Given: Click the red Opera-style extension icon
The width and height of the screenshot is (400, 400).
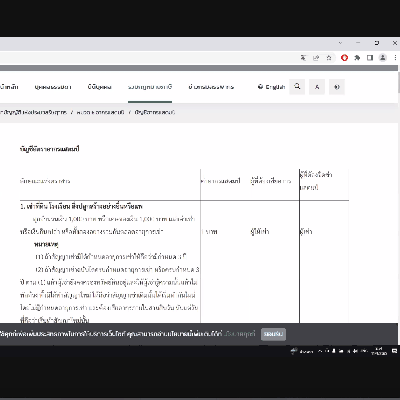Looking at the screenshot, I should pos(344,58).
